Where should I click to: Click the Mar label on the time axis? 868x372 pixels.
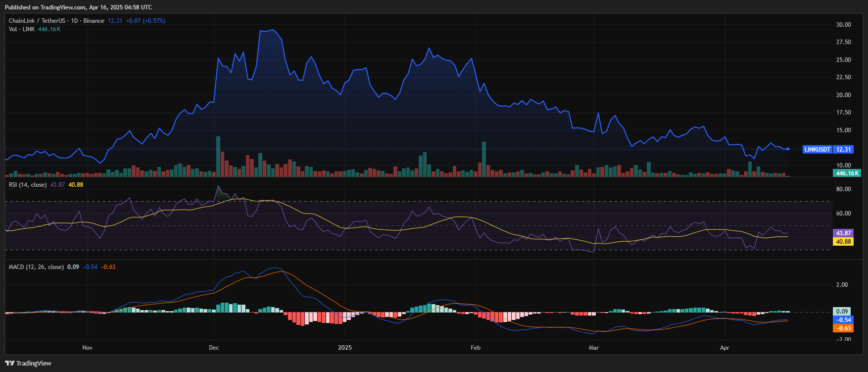(593, 348)
